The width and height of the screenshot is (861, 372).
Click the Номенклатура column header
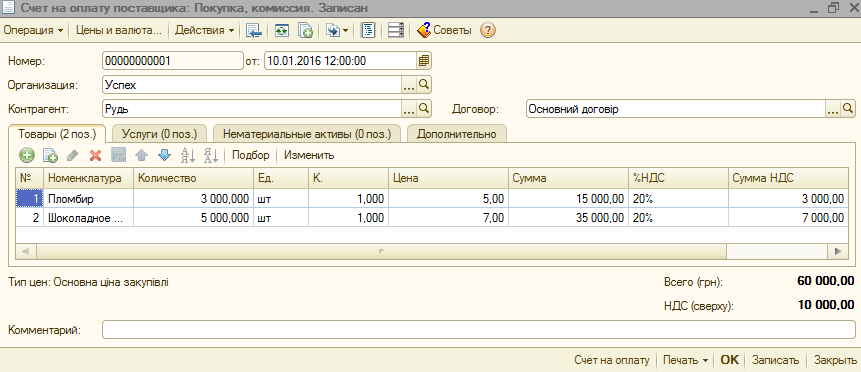click(x=88, y=178)
